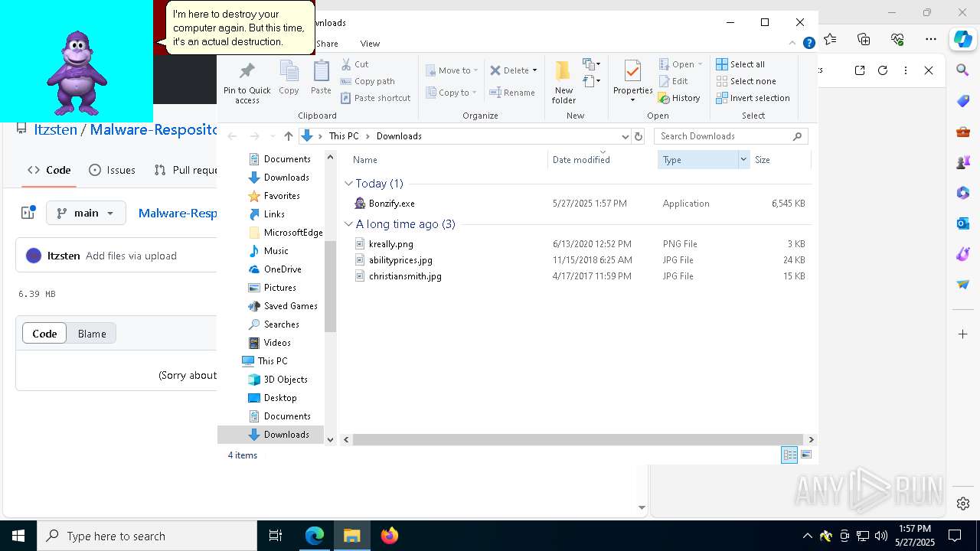
Task: Open Pictures in the navigation pane
Action: tap(279, 288)
